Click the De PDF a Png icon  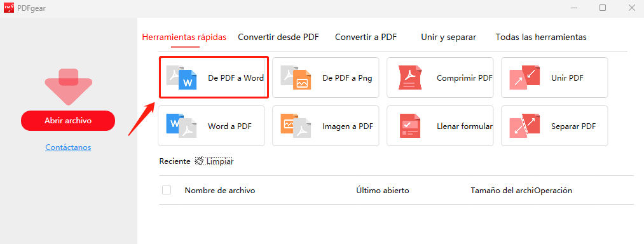pos(296,78)
